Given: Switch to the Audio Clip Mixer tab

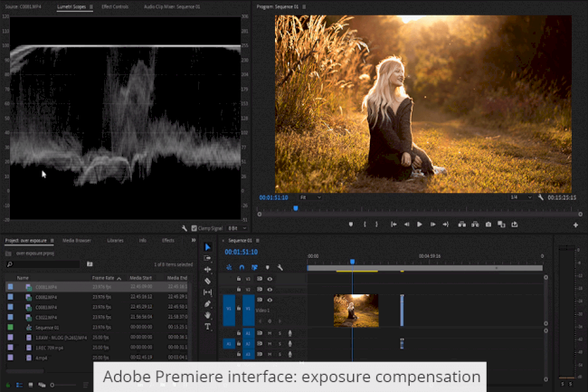Looking at the screenshot, I should [x=172, y=6].
